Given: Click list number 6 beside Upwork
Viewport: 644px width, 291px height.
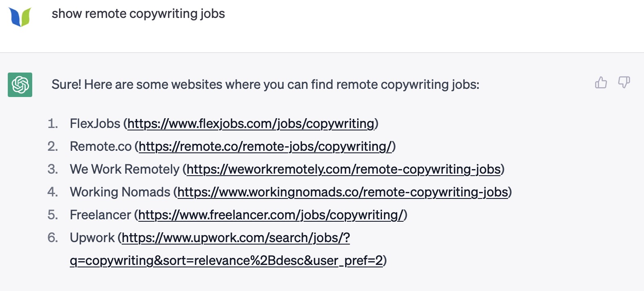Looking at the screenshot, I should pos(52,238).
